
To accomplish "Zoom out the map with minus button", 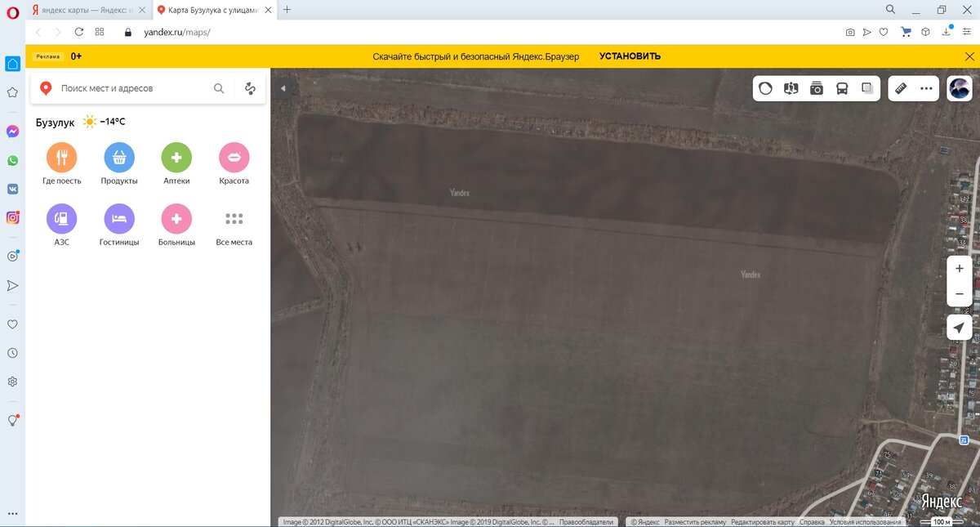I will click(959, 293).
